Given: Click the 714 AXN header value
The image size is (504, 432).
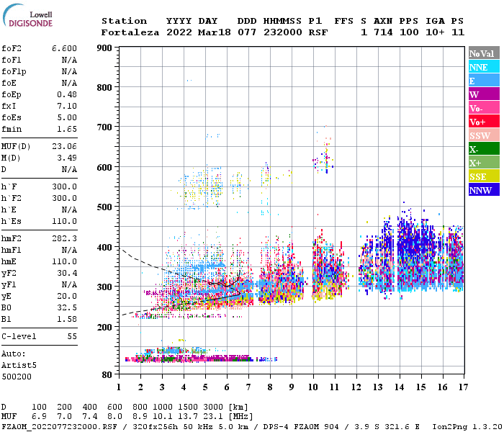Looking at the screenshot, I should (383, 32).
